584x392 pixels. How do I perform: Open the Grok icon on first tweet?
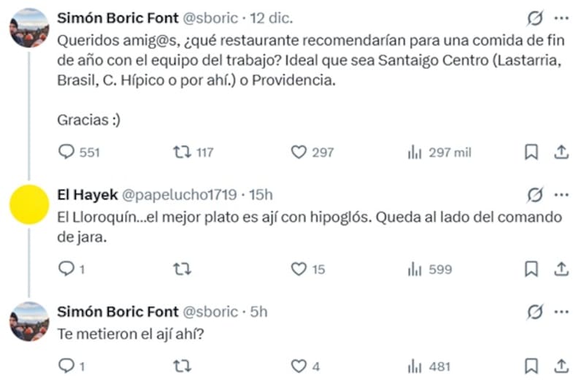534,18
